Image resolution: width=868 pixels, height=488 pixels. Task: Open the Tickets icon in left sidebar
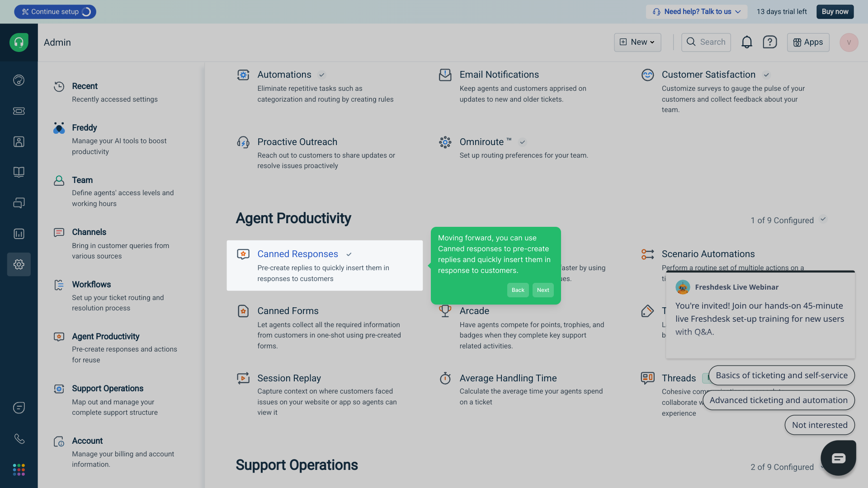tap(19, 111)
